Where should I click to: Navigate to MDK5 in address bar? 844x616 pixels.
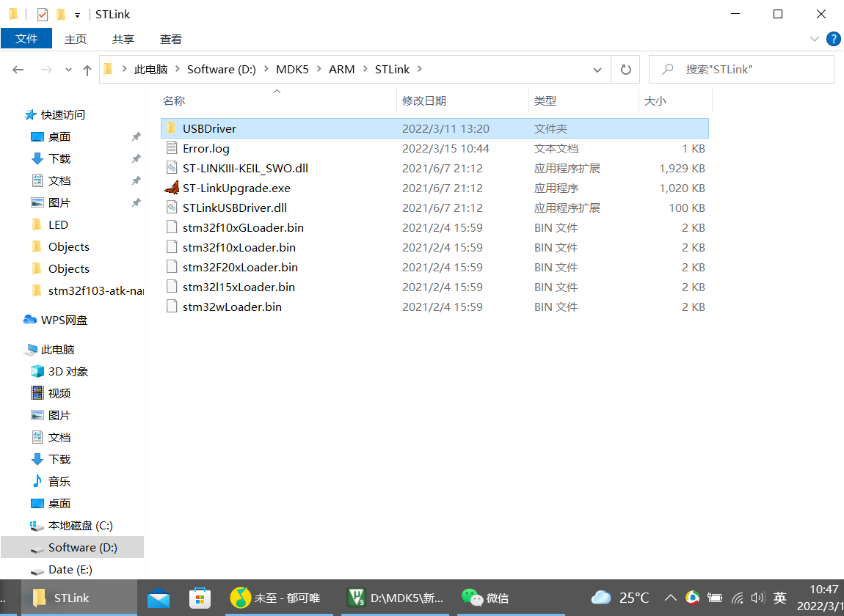pyautogui.click(x=292, y=70)
